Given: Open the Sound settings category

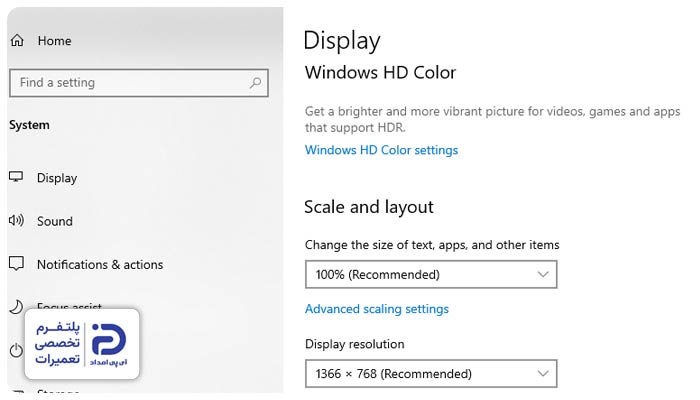Looking at the screenshot, I should coord(54,221).
